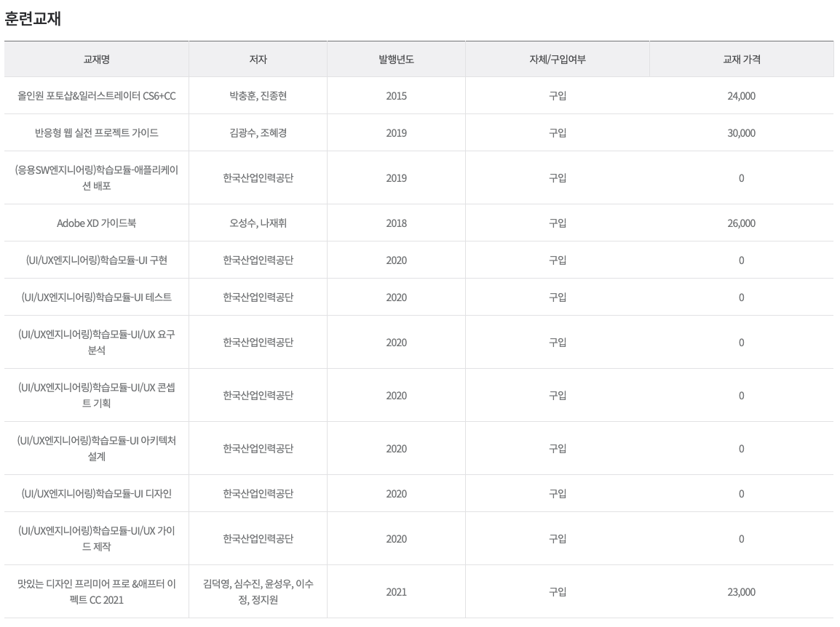840x627 pixels.
Task: Select the price 26,000 cell
Action: point(742,223)
